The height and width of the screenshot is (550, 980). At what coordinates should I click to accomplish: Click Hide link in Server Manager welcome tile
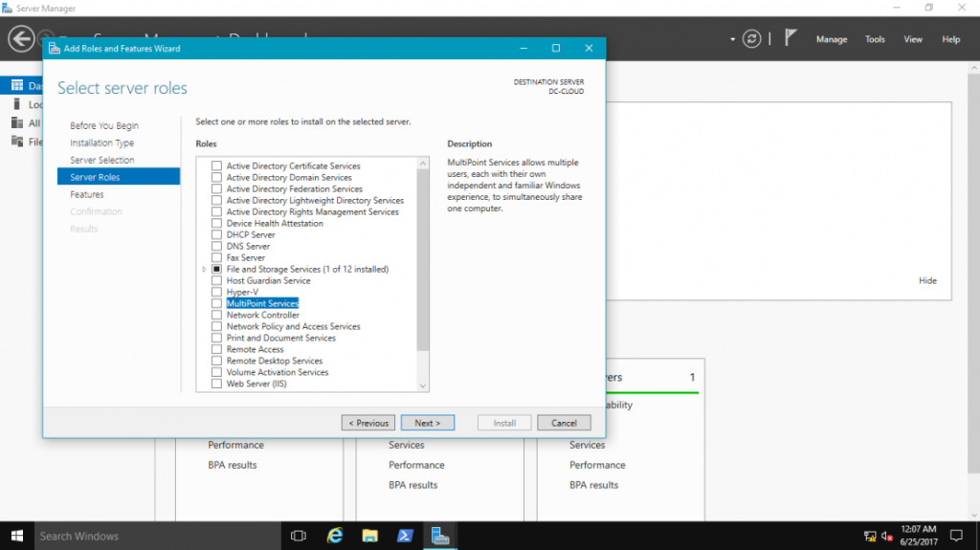pos(927,280)
